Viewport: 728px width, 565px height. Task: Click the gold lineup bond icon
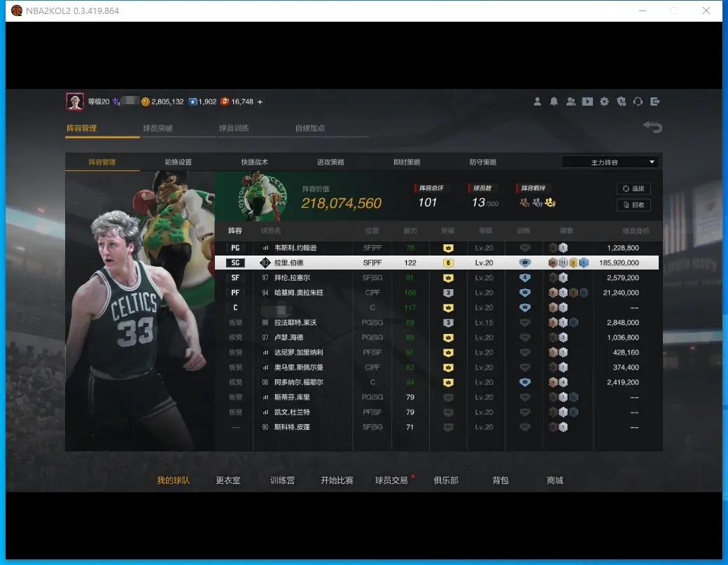[x=550, y=202]
